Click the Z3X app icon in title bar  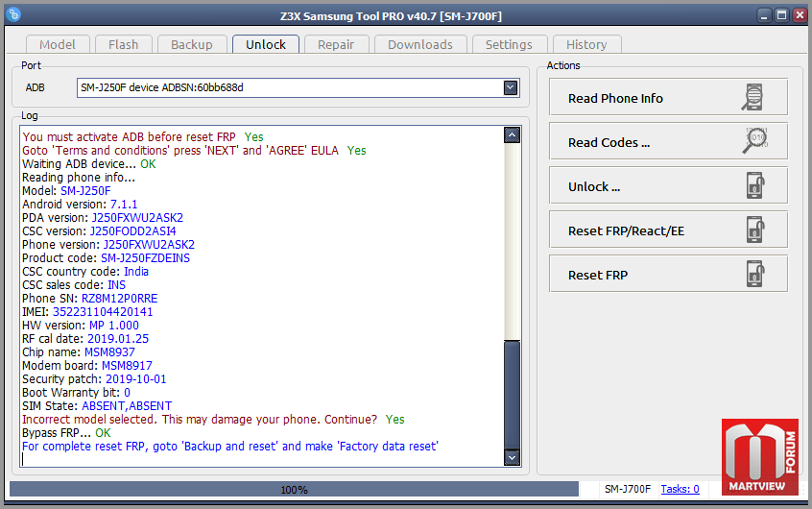point(14,14)
